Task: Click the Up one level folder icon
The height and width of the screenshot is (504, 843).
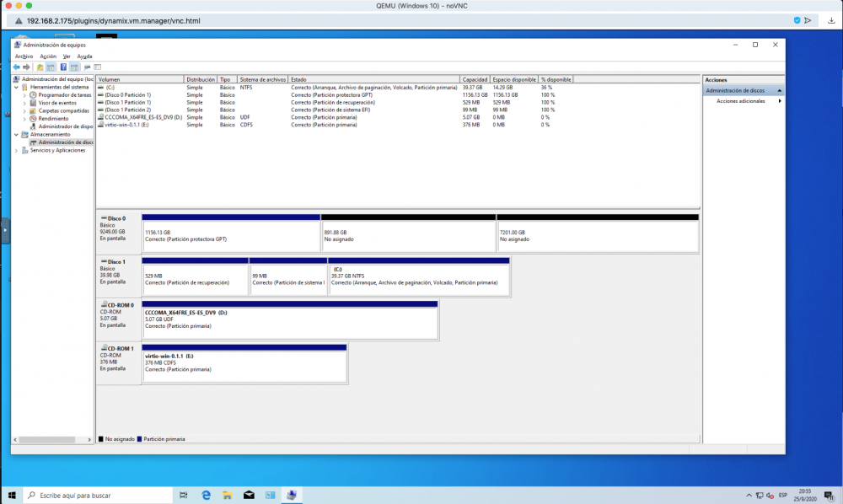Action: pos(40,67)
